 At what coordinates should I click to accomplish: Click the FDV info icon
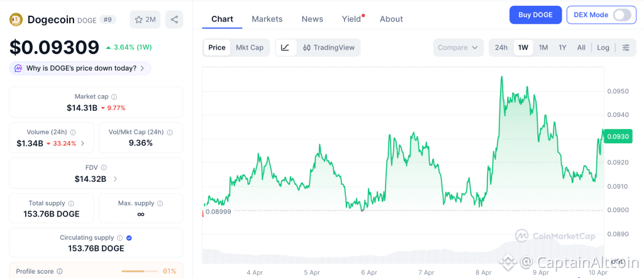click(x=104, y=168)
